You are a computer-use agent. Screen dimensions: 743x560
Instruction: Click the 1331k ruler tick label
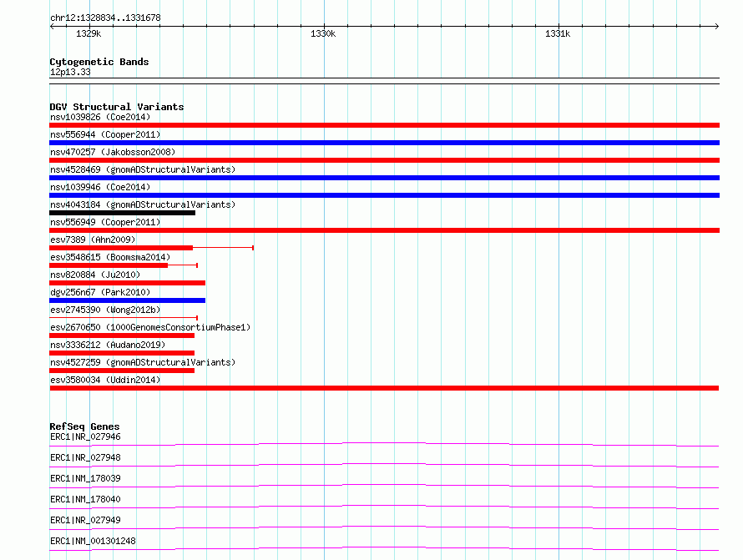click(x=558, y=33)
